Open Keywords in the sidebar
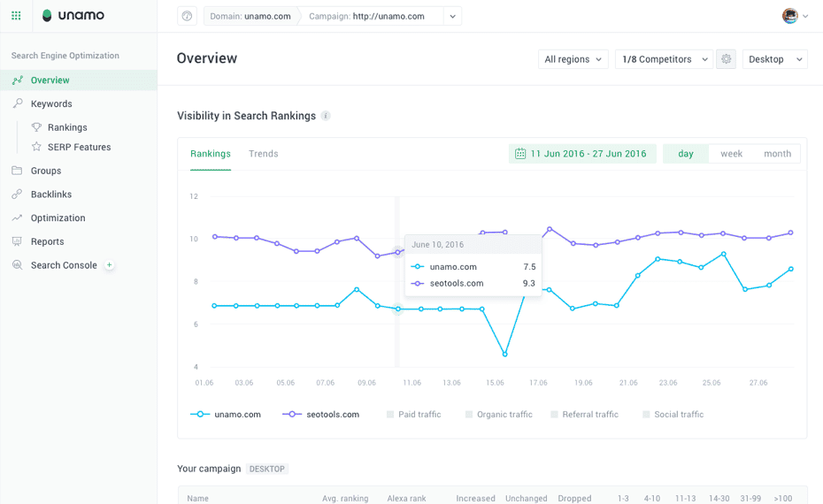The width and height of the screenshot is (823, 504). [x=51, y=103]
